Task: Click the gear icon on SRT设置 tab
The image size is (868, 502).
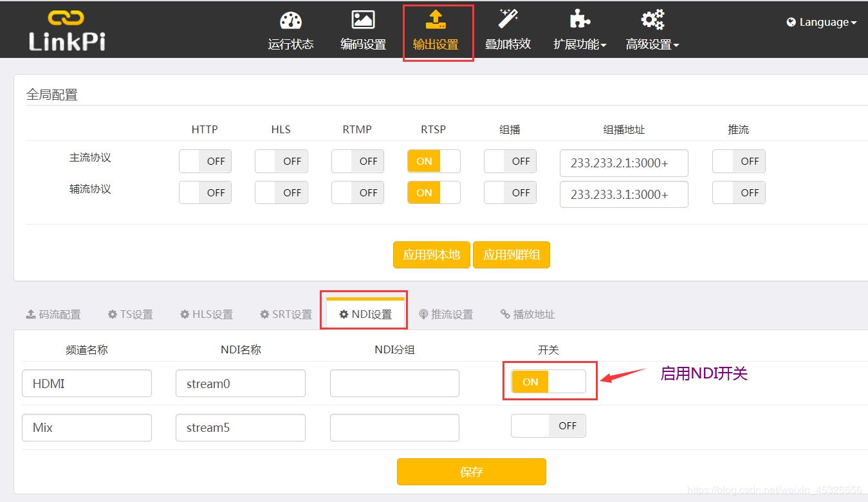Action: [x=264, y=314]
